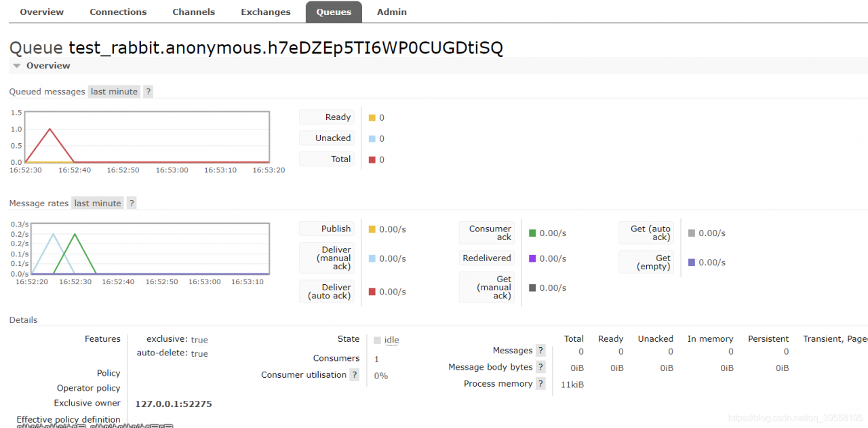Collapse the Overview section triangle
The width and height of the screenshot is (868, 428).
tap(17, 66)
